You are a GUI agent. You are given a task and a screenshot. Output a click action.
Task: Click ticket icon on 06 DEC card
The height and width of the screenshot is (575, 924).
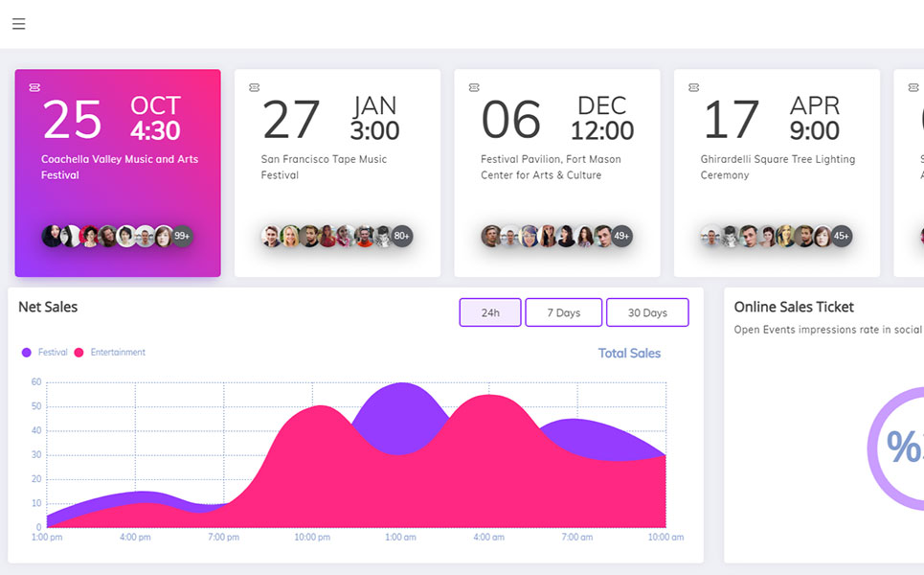[474, 87]
